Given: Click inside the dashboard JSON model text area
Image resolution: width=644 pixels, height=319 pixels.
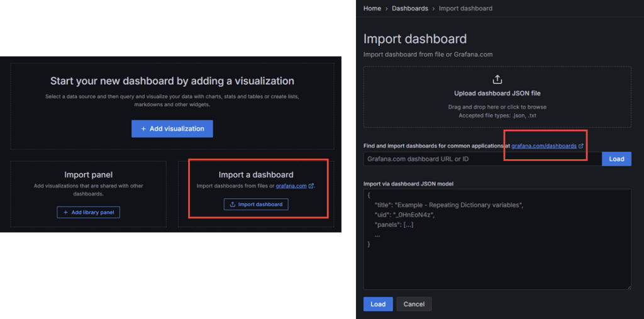Looking at the screenshot, I should click(497, 264).
